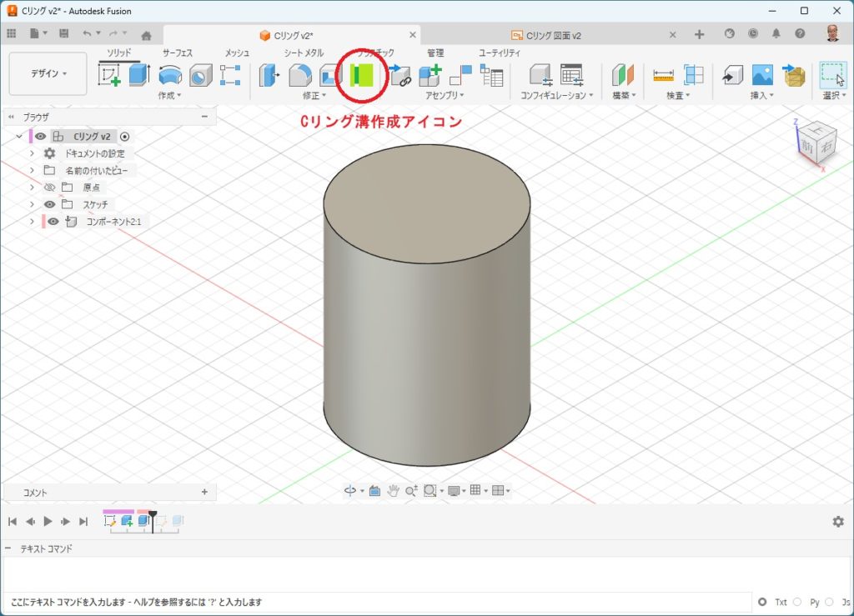Viewport: 854px width, 616px height.
Task: Select the Create Sketch tool
Action: [x=109, y=76]
